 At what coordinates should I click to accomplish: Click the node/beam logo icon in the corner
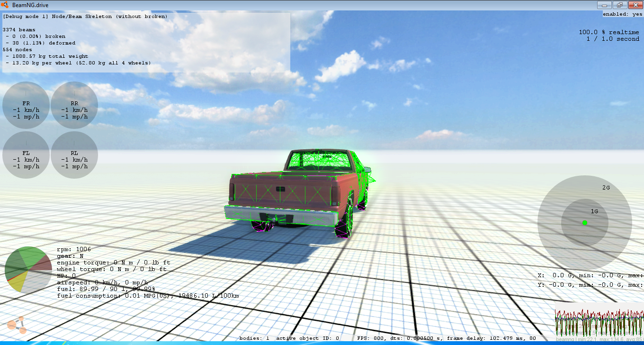tap(17, 325)
